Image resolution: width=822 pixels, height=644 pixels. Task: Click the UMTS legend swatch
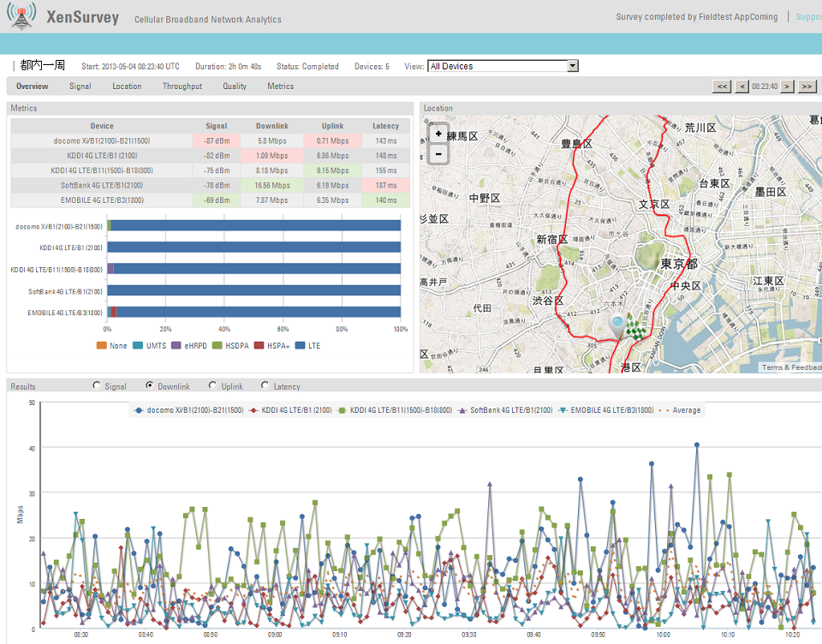click(x=138, y=346)
